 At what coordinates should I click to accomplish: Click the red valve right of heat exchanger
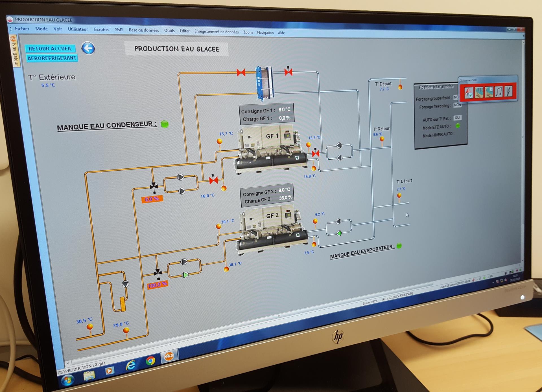pos(288,72)
